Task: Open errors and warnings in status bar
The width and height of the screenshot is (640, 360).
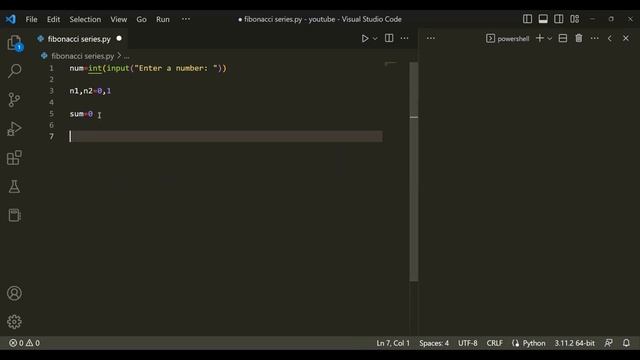Action: tap(24, 343)
